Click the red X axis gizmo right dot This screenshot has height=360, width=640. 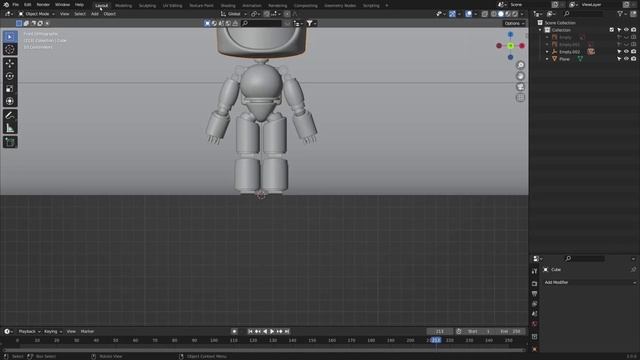522,46
